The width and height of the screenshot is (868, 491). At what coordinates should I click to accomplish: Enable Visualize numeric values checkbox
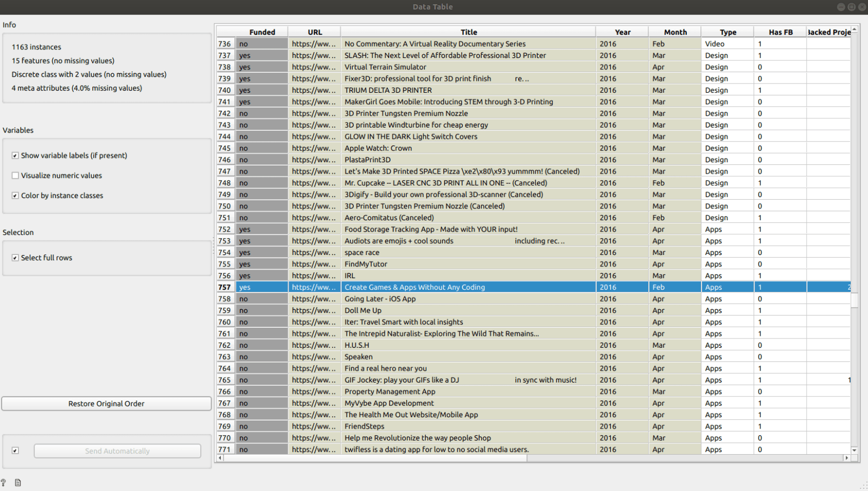[x=15, y=175]
